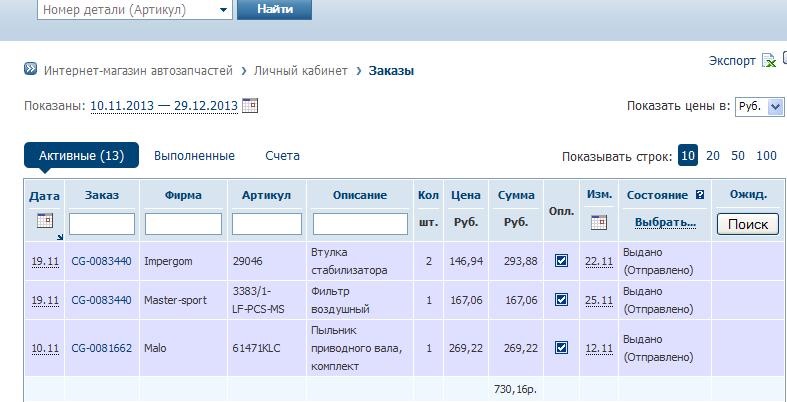Sort by Дата column header
The image size is (787, 402).
[44, 196]
